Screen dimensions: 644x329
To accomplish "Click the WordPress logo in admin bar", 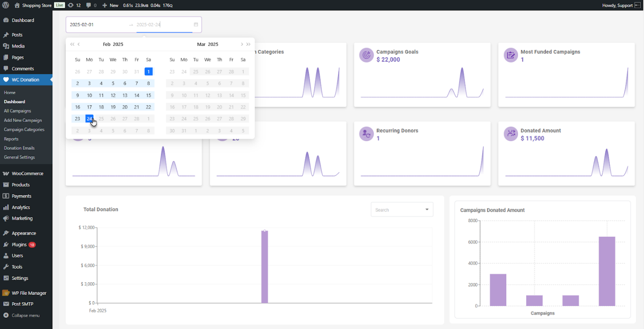I will point(5,5).
